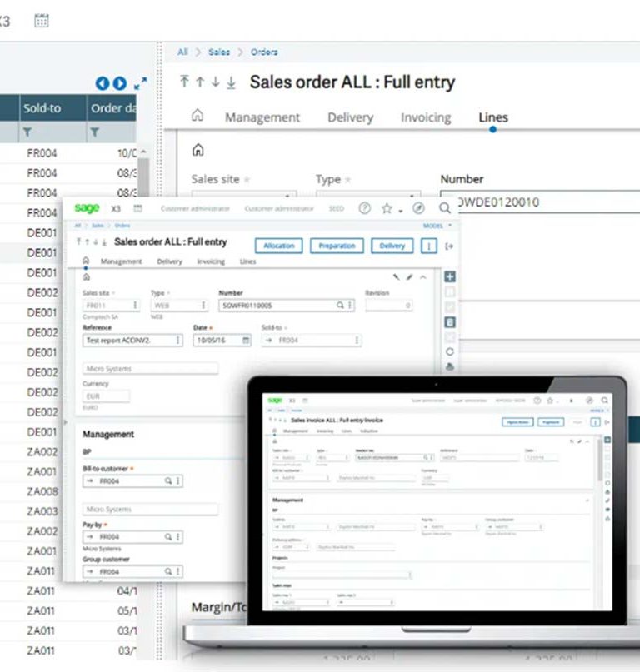640x672 pixels.
Task: Go to previous record with left blue arrow
Action: (102, 83)
